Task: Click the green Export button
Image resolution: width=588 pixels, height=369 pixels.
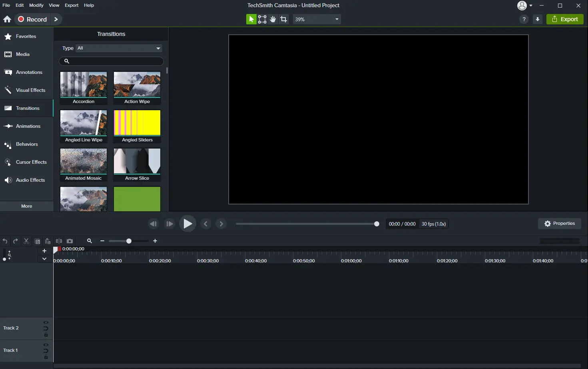Action: [565, 19]
